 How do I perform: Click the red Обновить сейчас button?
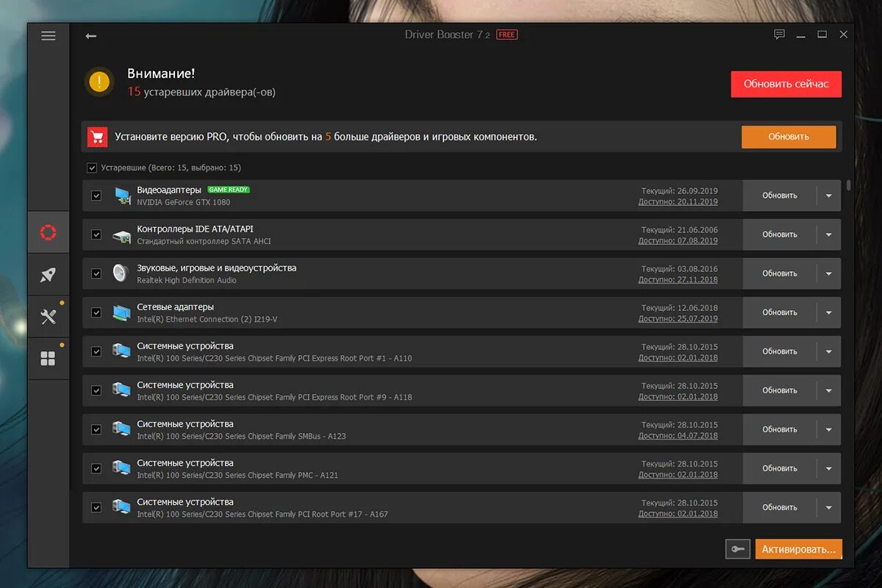pos(786,84)
